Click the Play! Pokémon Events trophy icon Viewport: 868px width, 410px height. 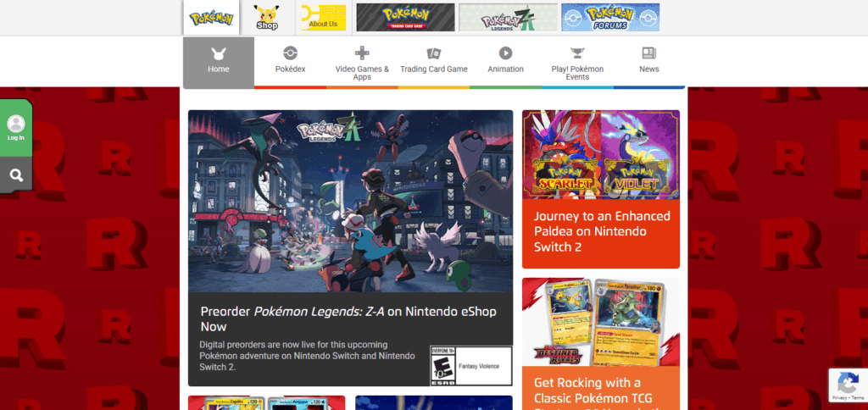(577, 53)
